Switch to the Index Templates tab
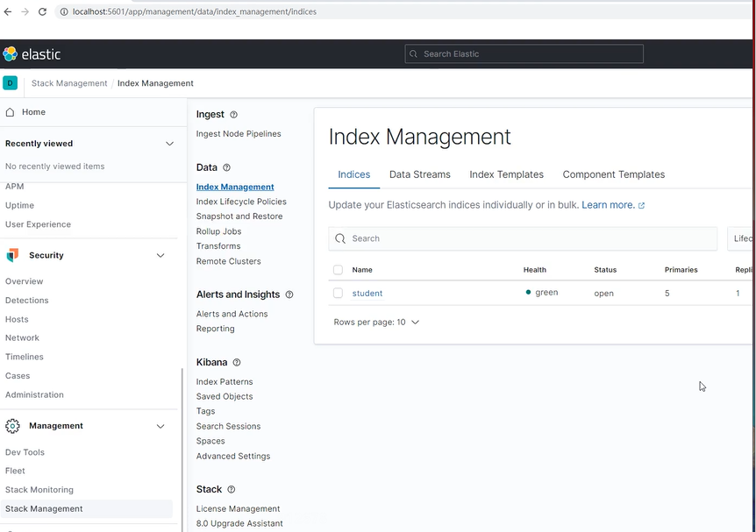The width and height of the screenshot is (756, 532). point(506,174)
